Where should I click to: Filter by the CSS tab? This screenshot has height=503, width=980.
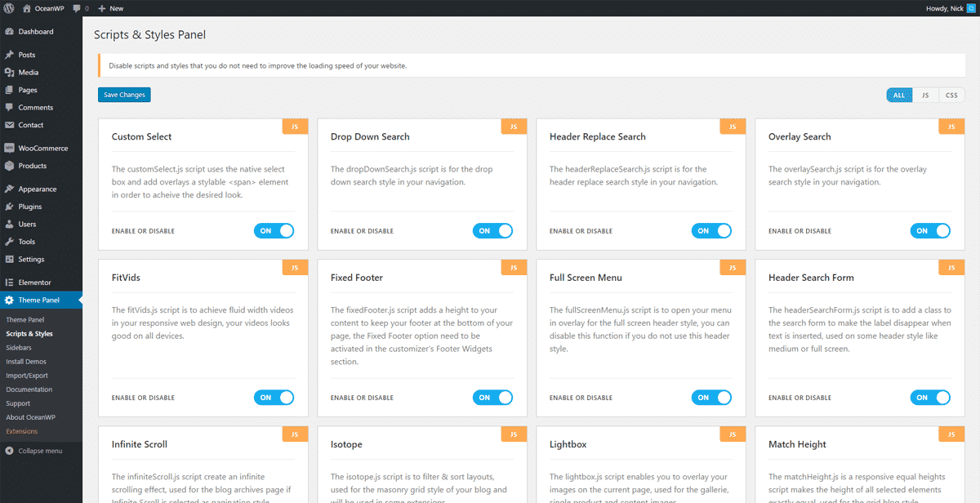[951, 96]
